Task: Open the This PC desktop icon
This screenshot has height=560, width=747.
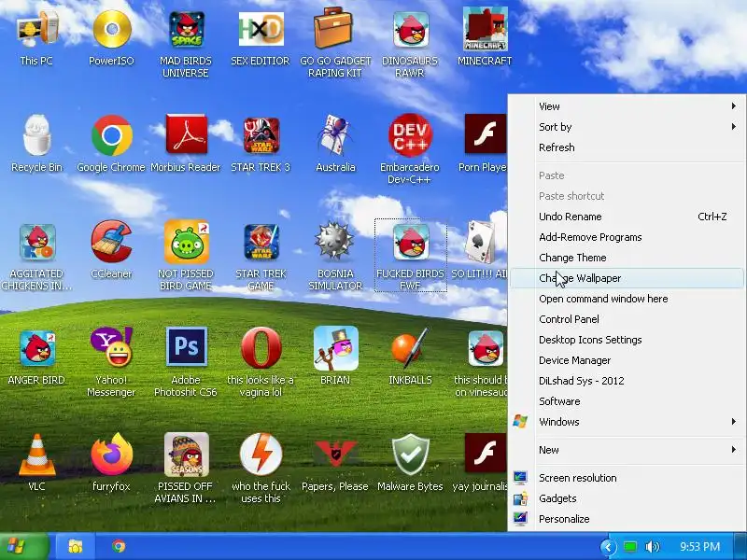Action: point(36,30)
